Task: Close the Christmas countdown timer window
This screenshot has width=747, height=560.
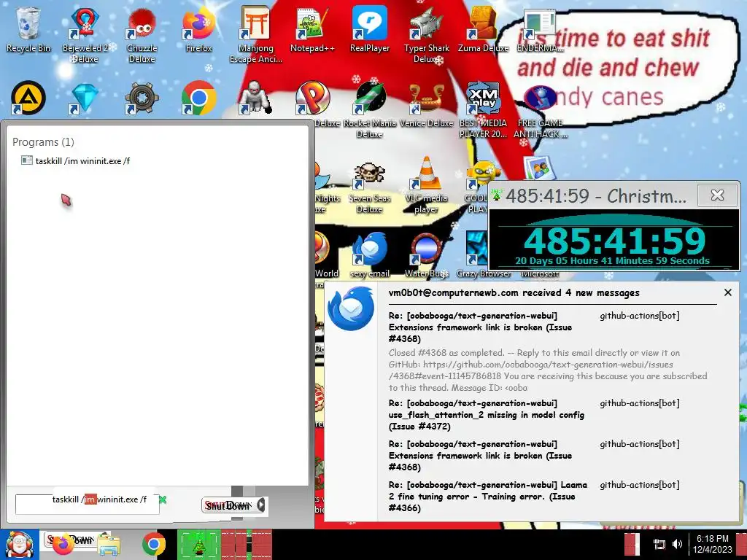Action: tap(718, 195)
